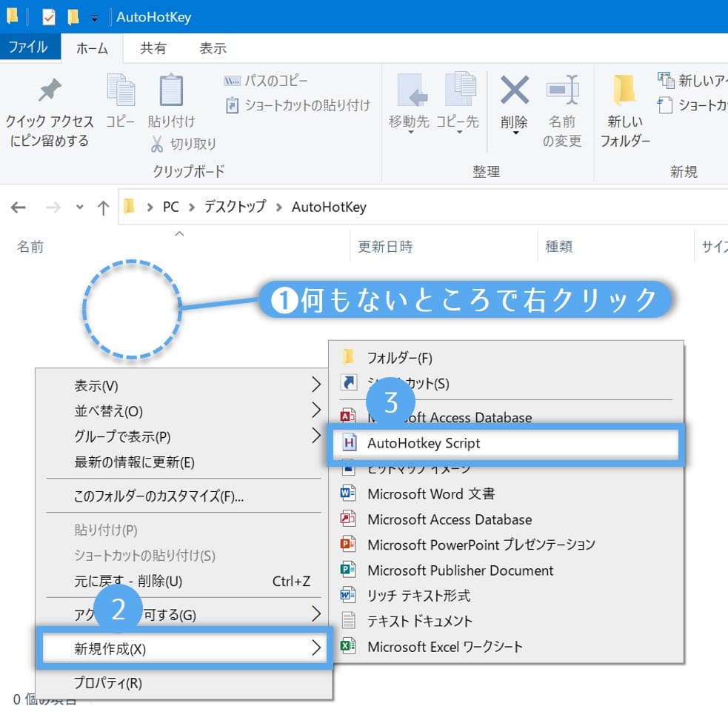Click the Forward navigation arrow

[x=53, y=207]
